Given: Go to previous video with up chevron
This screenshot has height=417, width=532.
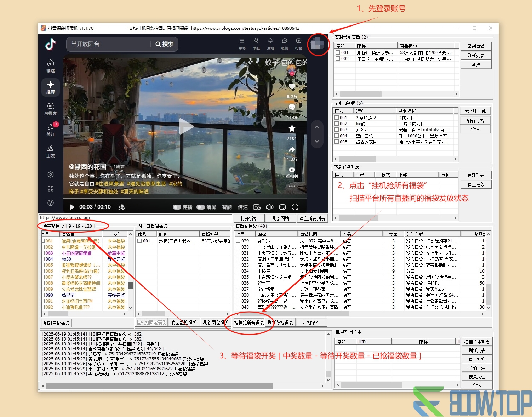Looking at the screenshot, I should coord(317,127).
